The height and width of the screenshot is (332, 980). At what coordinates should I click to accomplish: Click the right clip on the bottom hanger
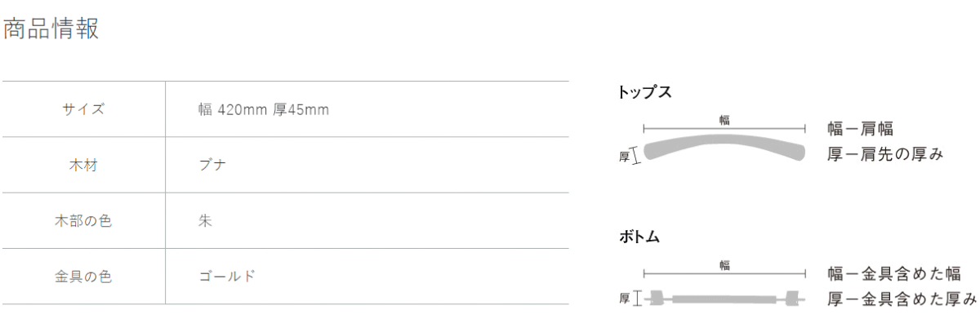(792, 299)
